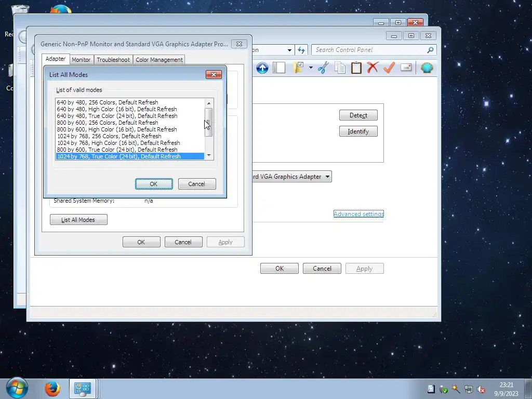Open the Color Management tab
This screenshot has width=532, height=399.
159,60
